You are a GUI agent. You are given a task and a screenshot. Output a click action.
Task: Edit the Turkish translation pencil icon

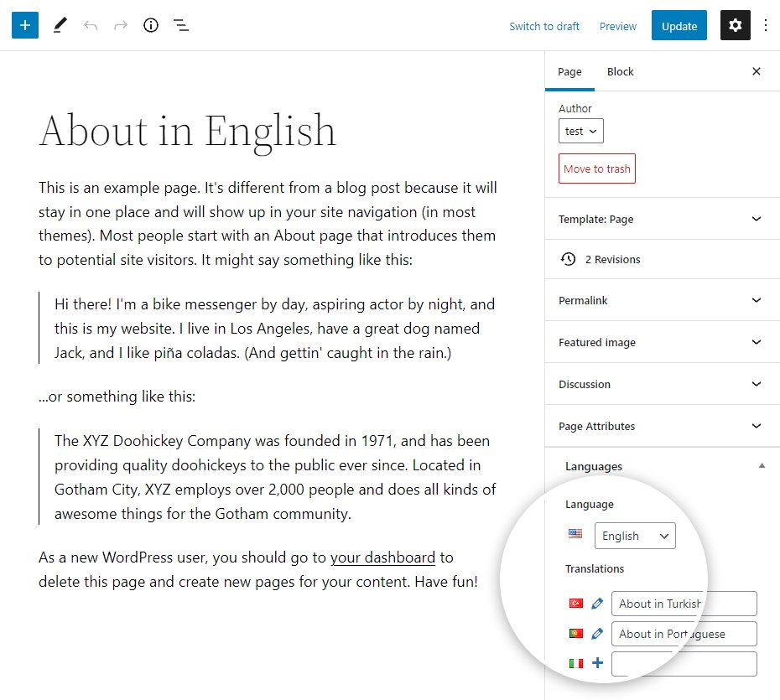[x=597, y=604]
